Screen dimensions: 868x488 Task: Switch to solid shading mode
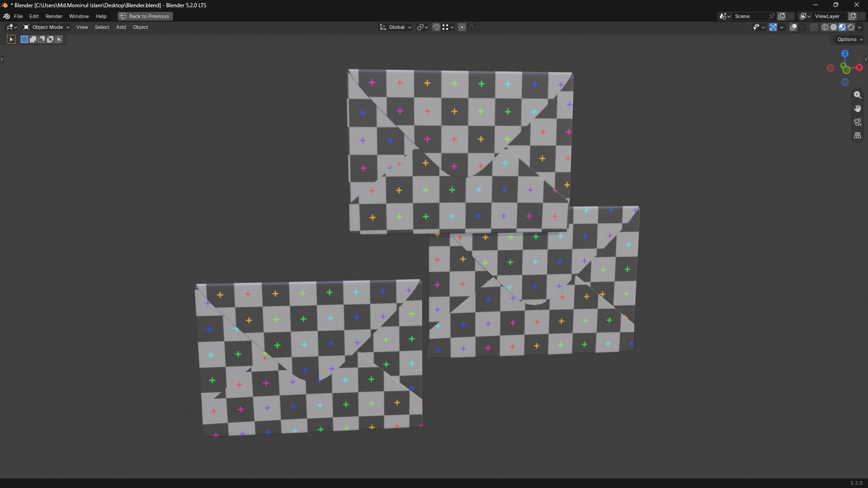pyautogui.click(x=834, y=28)
